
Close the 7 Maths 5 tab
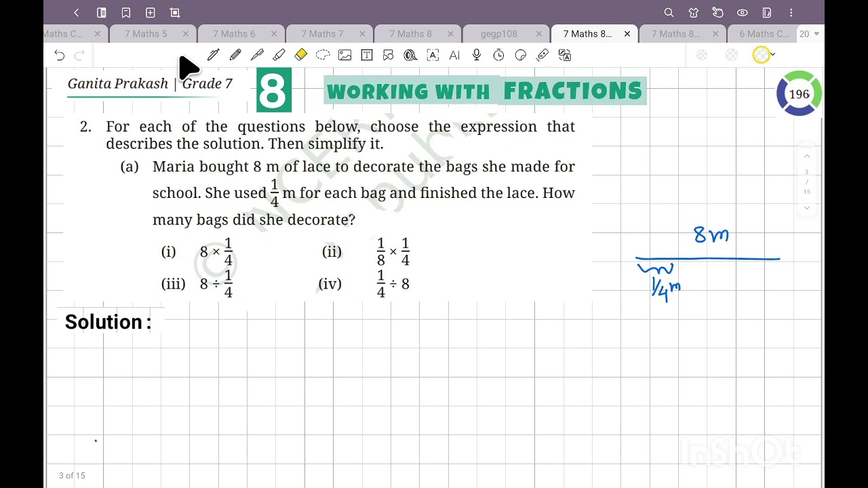click(186, 34)
